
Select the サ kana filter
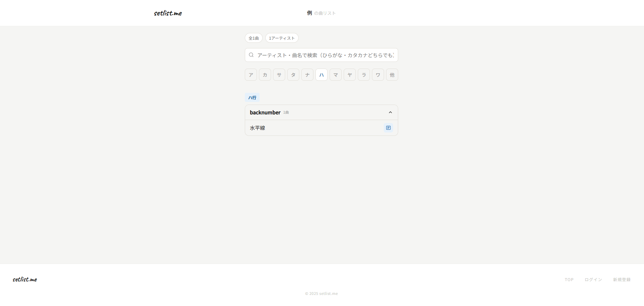point(279,75)
